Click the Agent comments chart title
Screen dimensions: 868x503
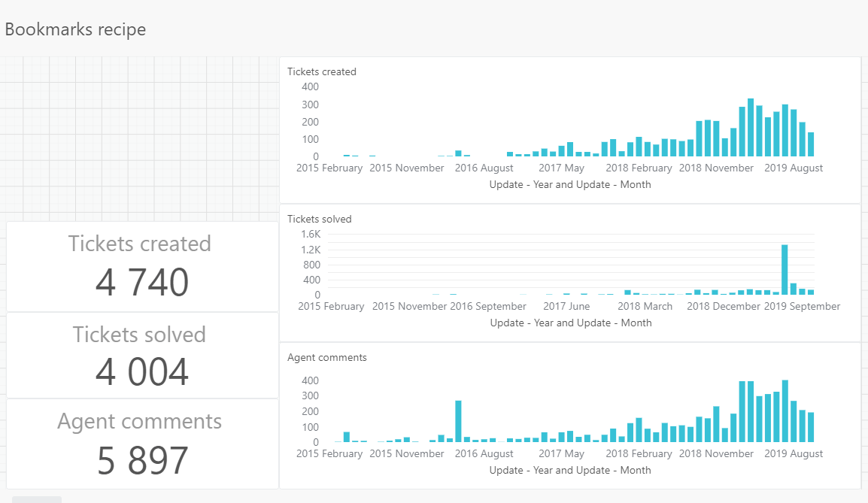tap(327, 358)
